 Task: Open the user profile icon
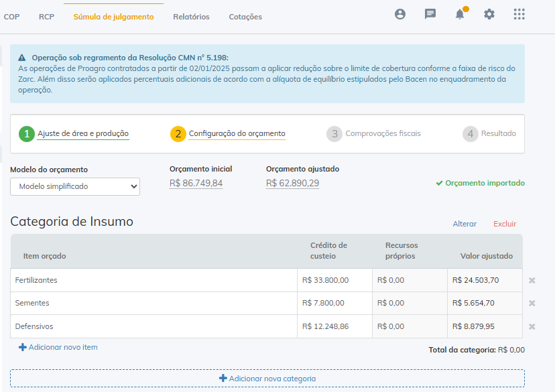(x=400, y=14)
